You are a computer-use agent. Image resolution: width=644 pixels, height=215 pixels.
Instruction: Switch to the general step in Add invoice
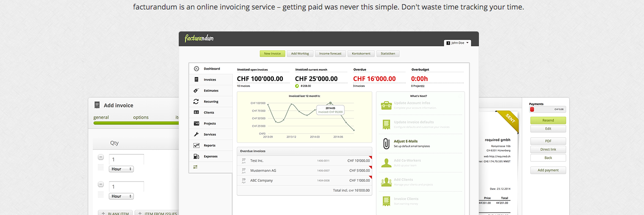101,117
